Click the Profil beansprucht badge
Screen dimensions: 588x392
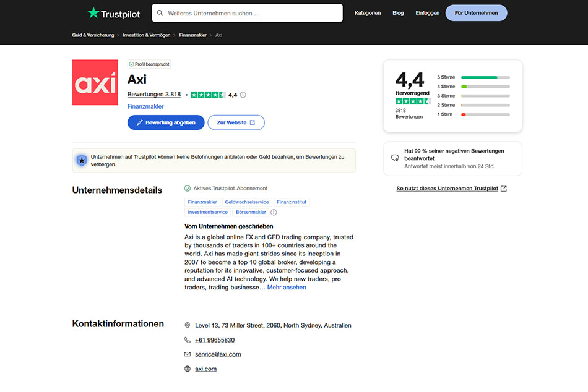pos(149,64)
